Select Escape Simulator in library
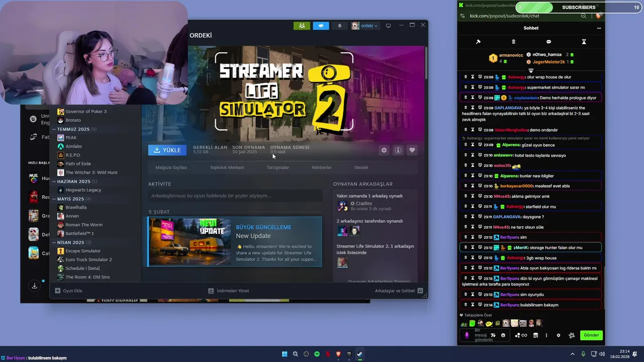The width and height of the screenshot is (644, 362). (83, 251)
